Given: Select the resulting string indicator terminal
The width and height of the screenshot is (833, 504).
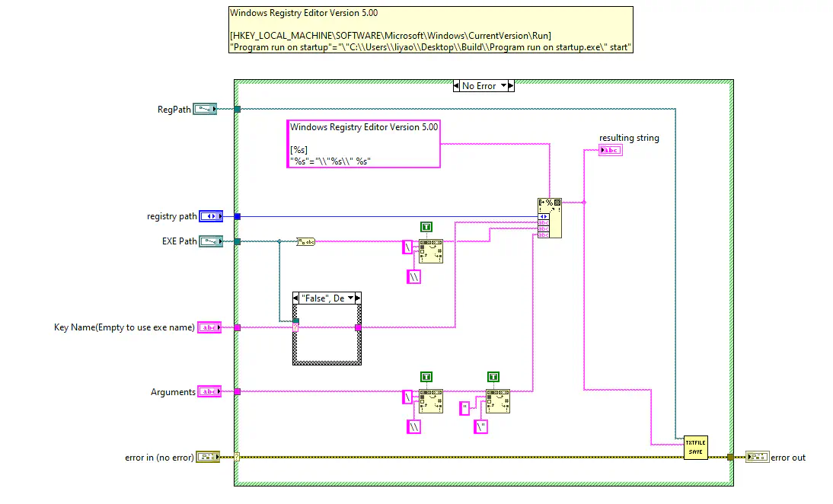Looking at the screenshot, I should (611, 151).
